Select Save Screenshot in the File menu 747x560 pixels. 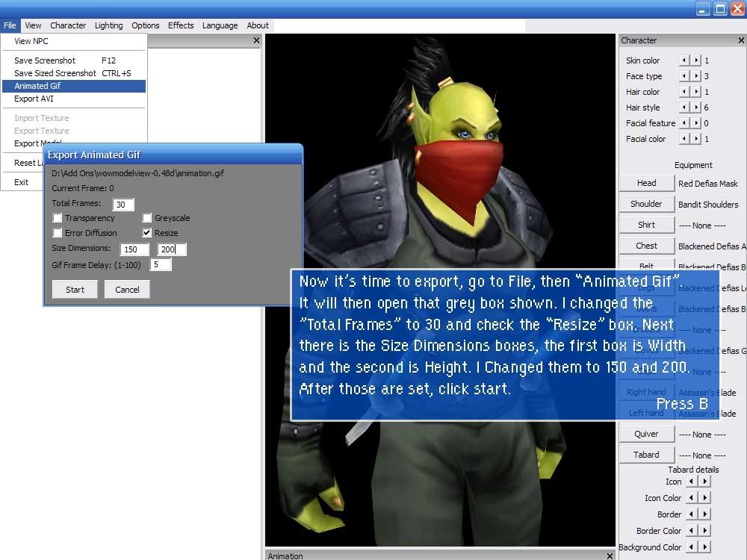(x=74, y=60)
